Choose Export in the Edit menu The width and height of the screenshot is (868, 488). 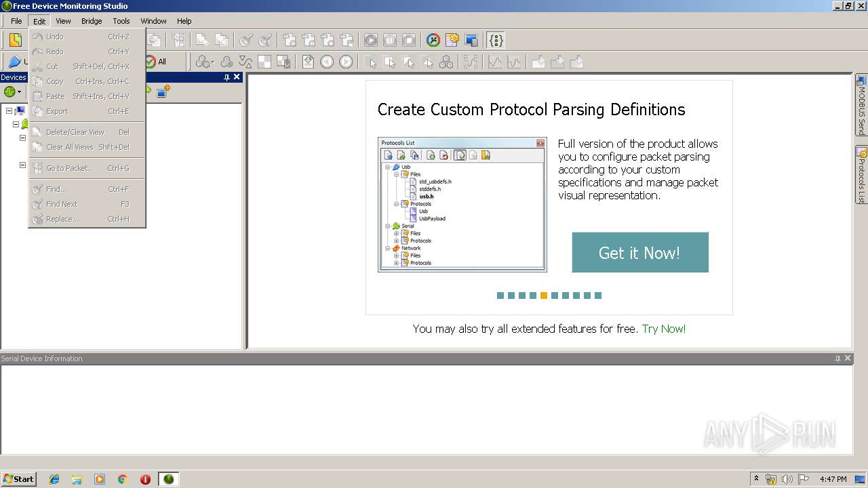87,111
